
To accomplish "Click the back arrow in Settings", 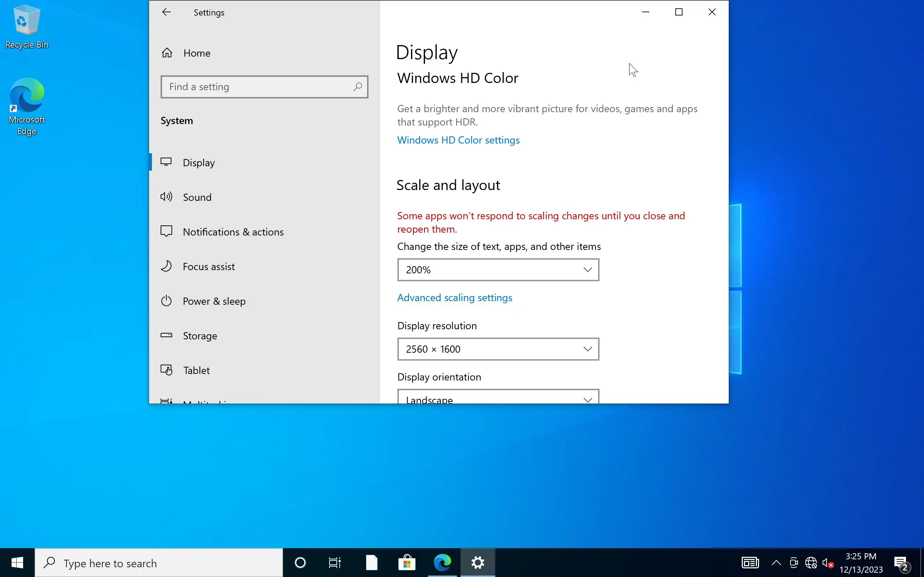I will (x=166, y=12).
